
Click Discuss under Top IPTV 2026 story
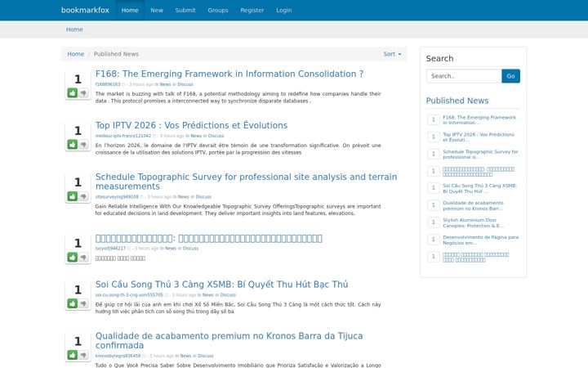coord(216,136)
